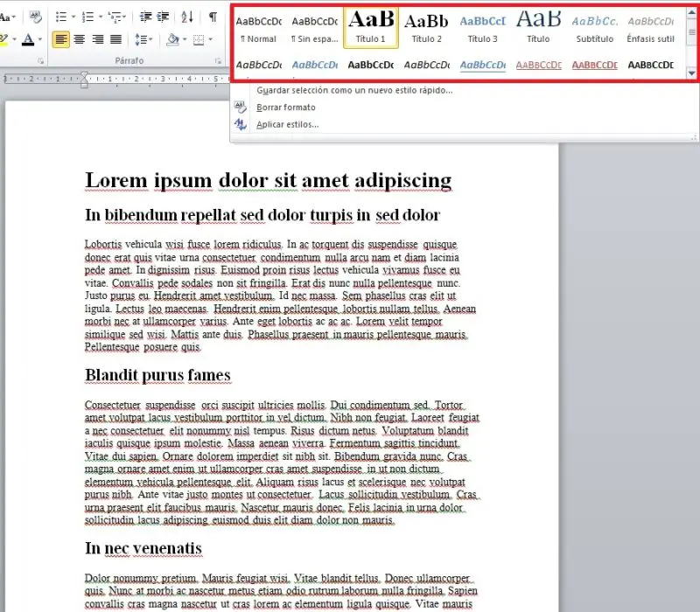The height and width of the screenshot is (612, 700).
Task: Decrease the paragraph indent
Action: pyautogui.click(x=145, y=17)
